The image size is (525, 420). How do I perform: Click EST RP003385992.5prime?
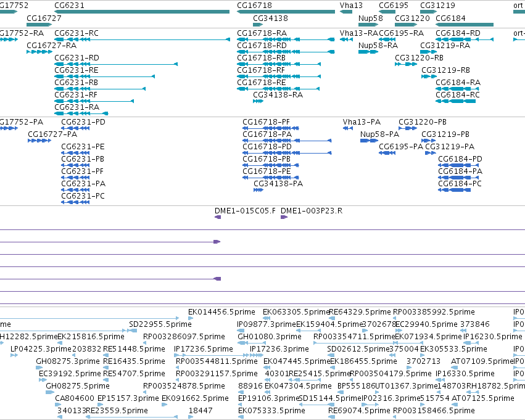(395, 318)
